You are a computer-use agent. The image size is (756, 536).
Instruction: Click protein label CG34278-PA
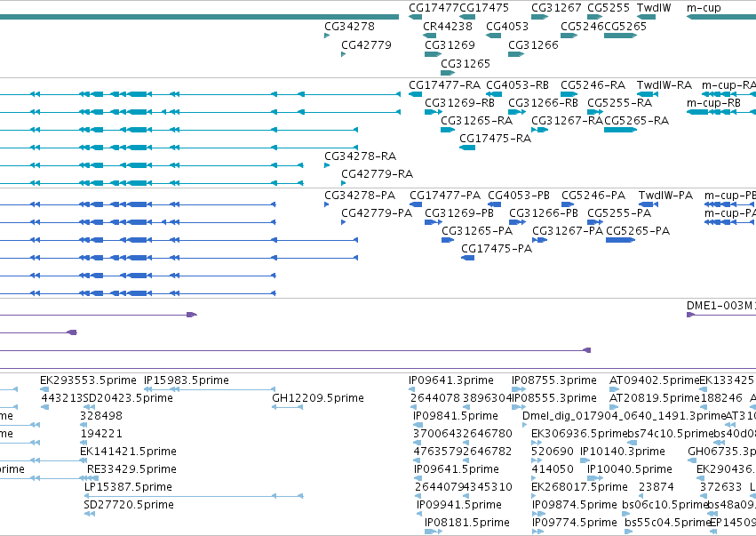click(360, 196)
